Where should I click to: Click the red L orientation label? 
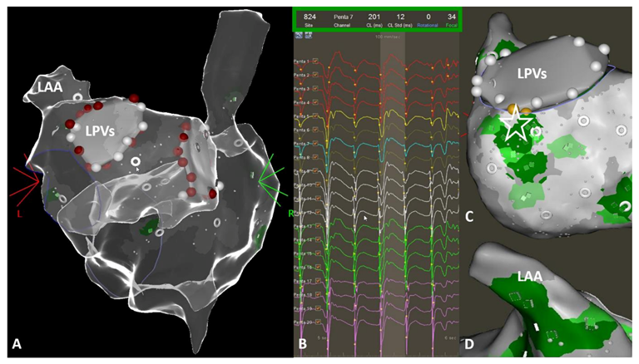(19, 214)
